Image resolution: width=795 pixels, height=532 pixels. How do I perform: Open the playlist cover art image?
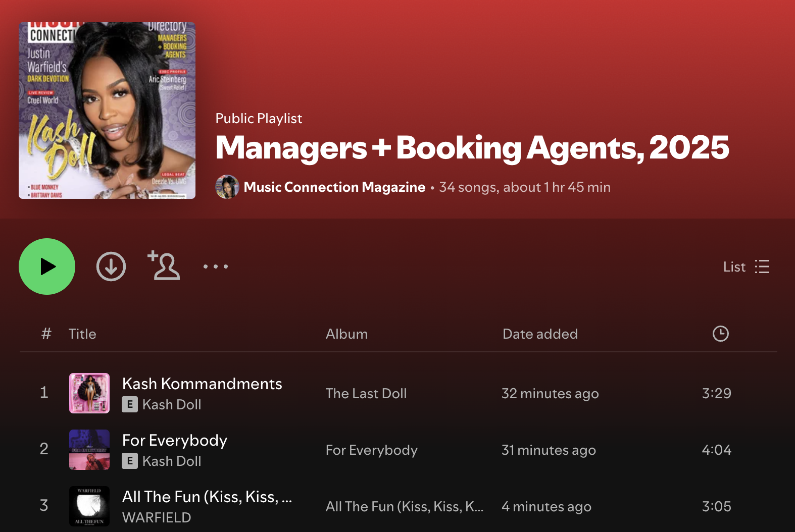coord(107,111)
